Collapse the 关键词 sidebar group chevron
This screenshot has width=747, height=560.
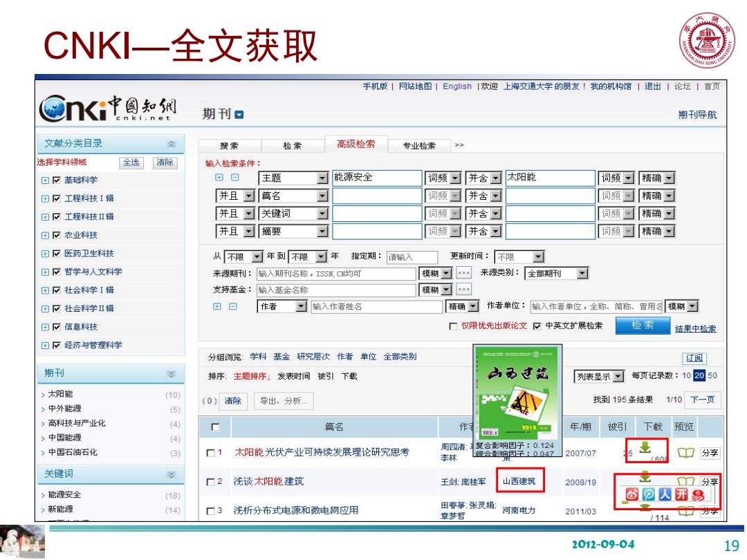pos(172,474)
